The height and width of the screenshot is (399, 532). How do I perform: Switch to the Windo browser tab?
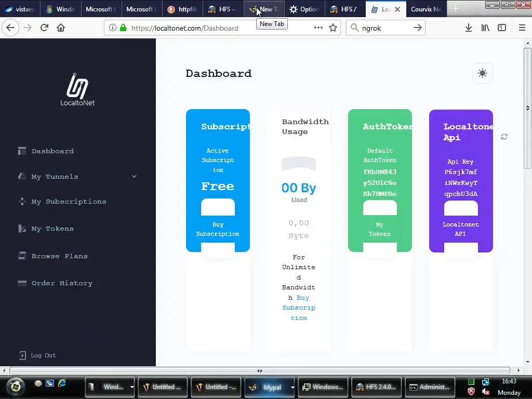pyautogui.click(x=60, y=9)
